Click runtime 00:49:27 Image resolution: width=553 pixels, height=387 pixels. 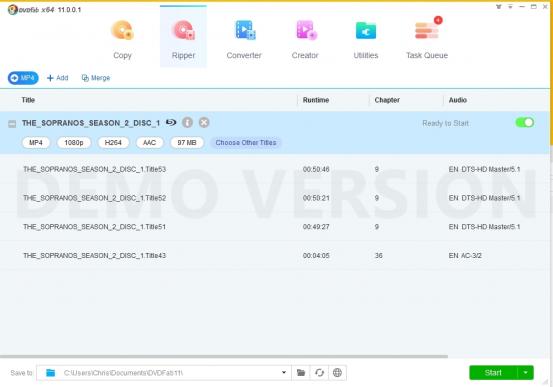click(316, 226)
